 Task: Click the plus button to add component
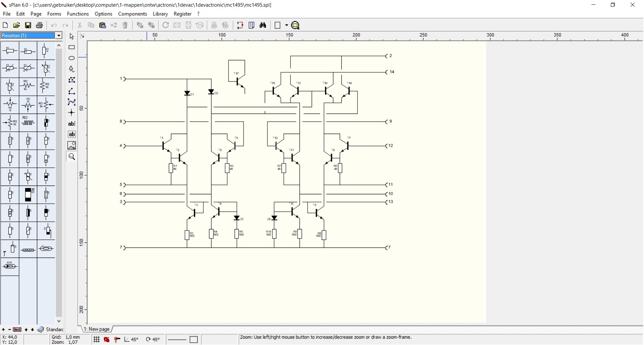3,330
